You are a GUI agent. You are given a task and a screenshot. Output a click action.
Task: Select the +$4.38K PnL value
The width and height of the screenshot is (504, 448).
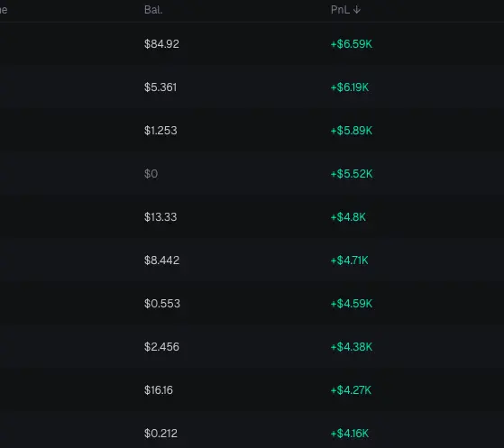(352, 347)
